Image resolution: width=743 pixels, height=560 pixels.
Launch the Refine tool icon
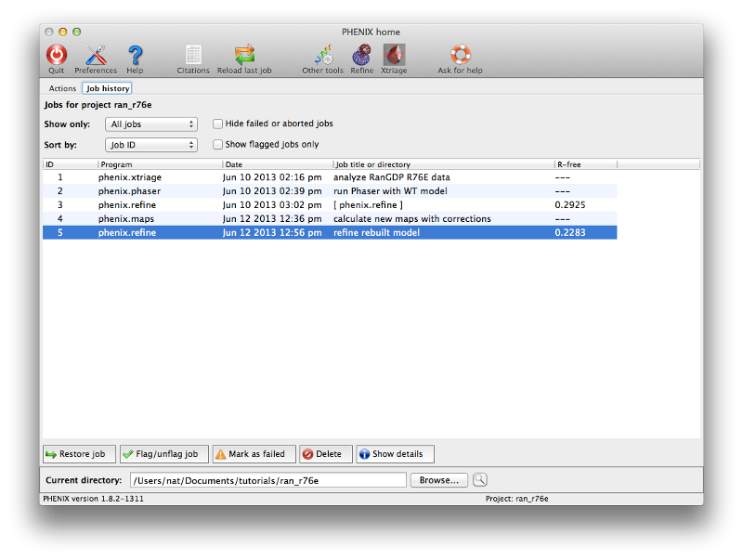[x=362, y=56]
